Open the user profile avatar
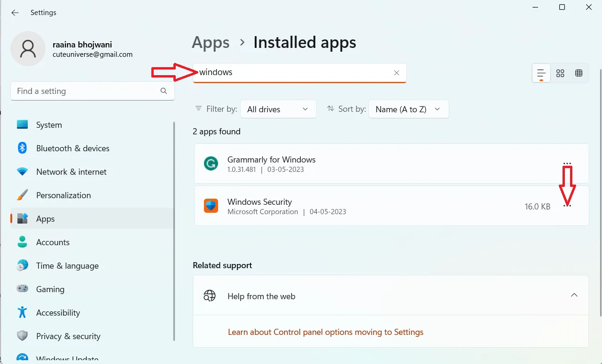The height and width of the screenshot is (364, 602). click(x=28, y=49)
